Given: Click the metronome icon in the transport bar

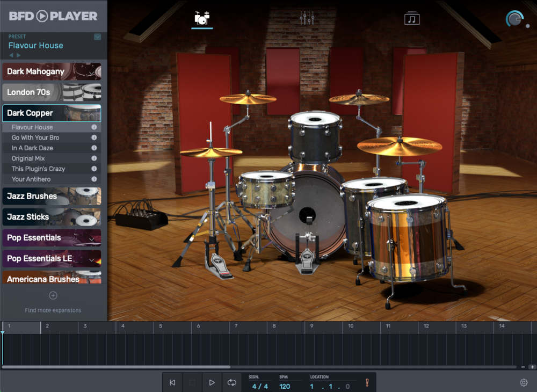Looking at the screenshot, I should 367,382.
